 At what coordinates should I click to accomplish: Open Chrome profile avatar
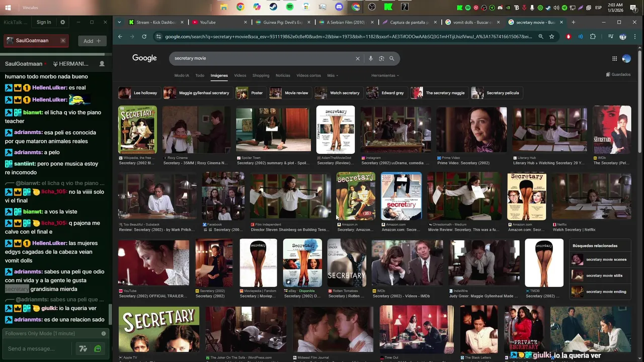point(623,37)
